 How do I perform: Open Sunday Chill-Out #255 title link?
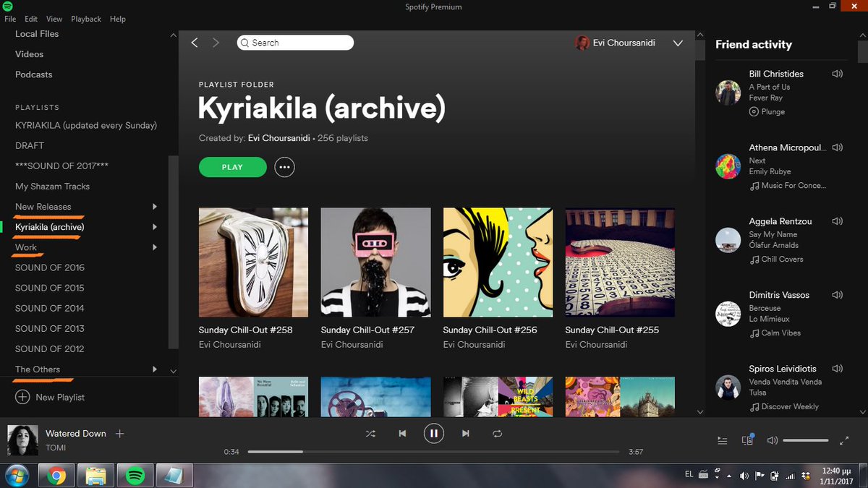tap(612, 330)
